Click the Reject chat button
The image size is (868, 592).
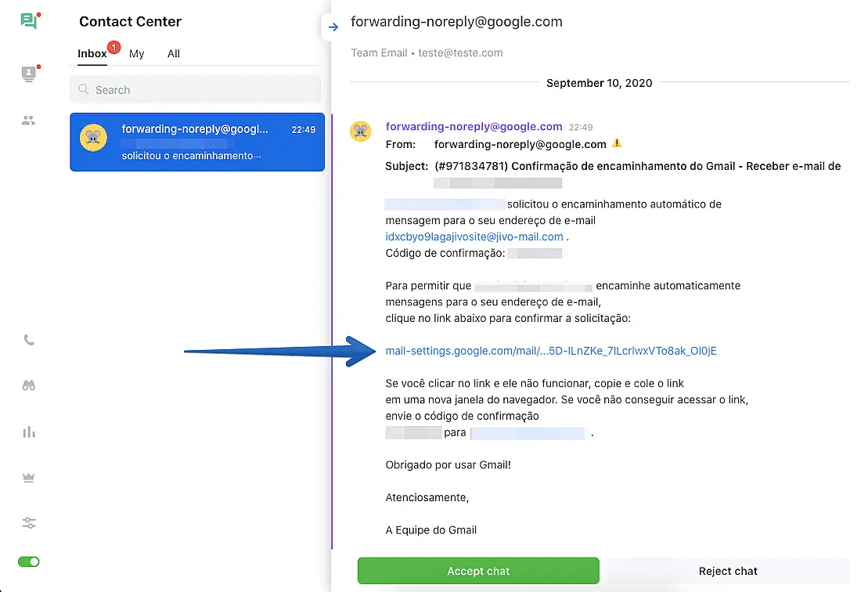(x=728, y=571)
